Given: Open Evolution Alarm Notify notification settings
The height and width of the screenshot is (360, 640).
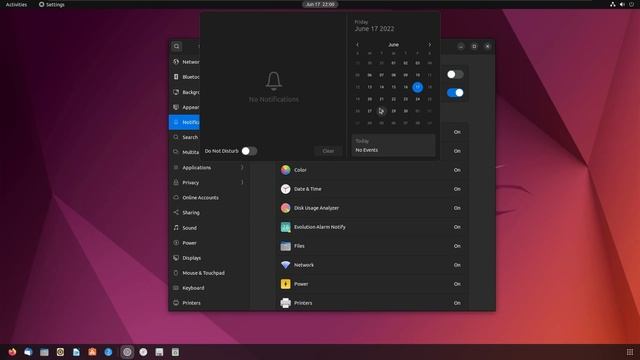Looking at the screenshot, I should tap(371, 227).
